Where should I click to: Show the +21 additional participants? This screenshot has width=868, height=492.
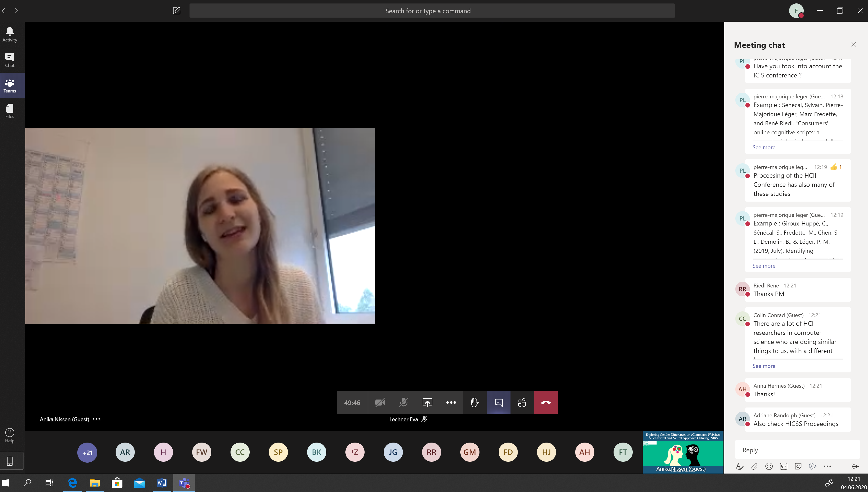tap(87, 452)
